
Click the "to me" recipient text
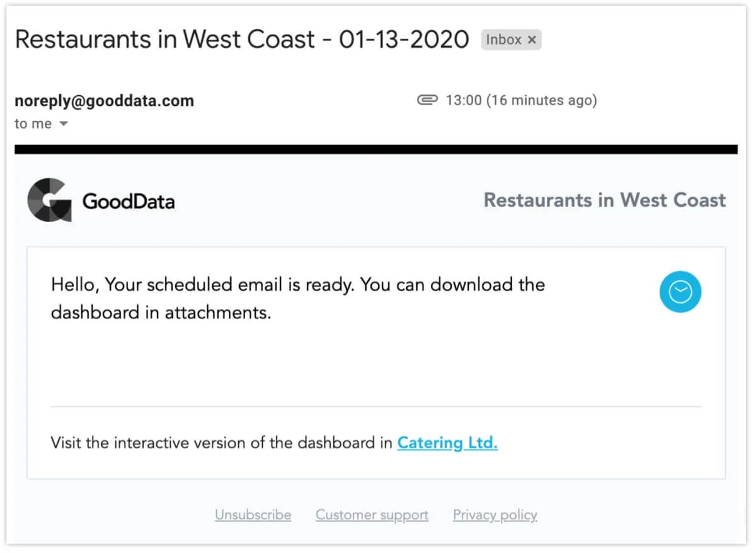(33, 124)
